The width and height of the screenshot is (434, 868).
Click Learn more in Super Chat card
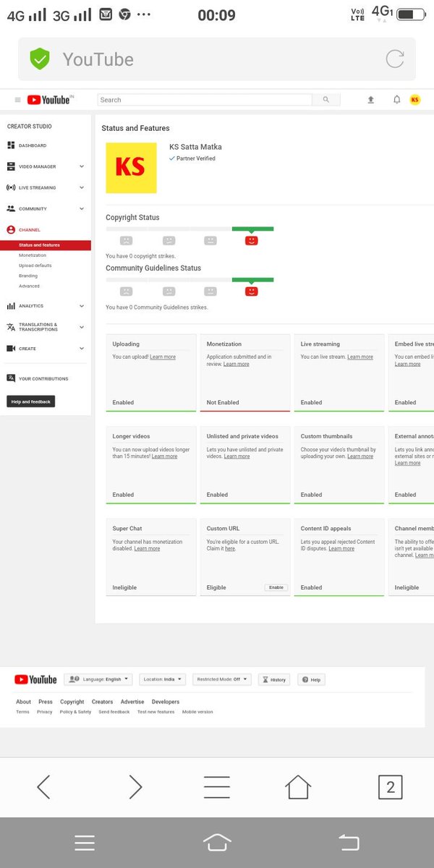pos(147,548)
